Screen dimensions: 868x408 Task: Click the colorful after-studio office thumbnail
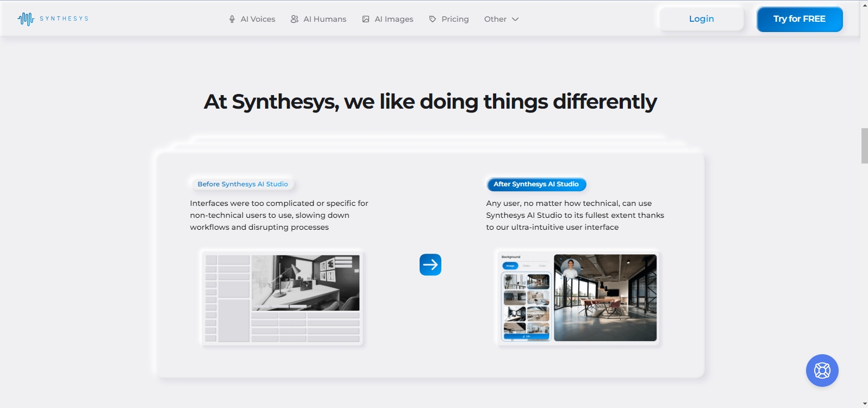coord(605,298)
